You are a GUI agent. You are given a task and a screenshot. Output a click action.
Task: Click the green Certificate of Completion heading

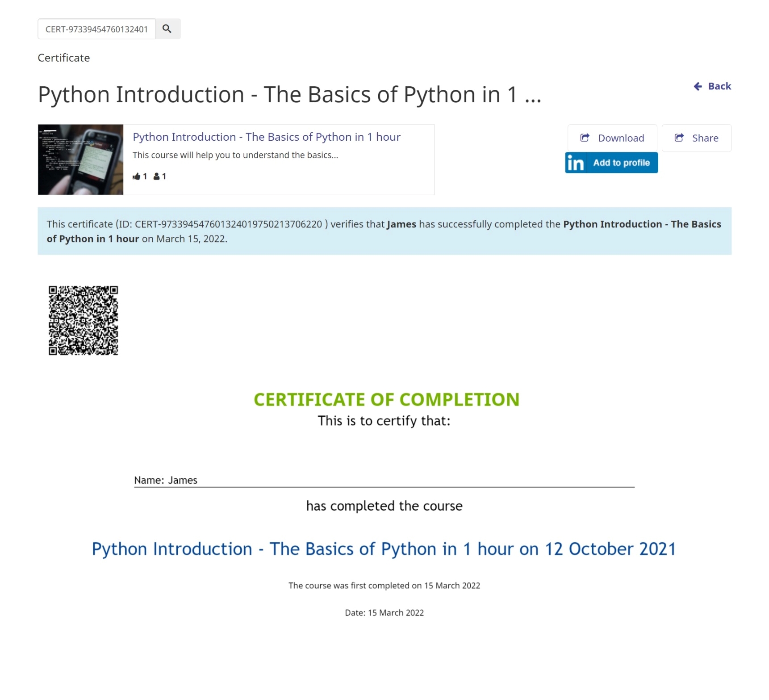tap(386, 399)
